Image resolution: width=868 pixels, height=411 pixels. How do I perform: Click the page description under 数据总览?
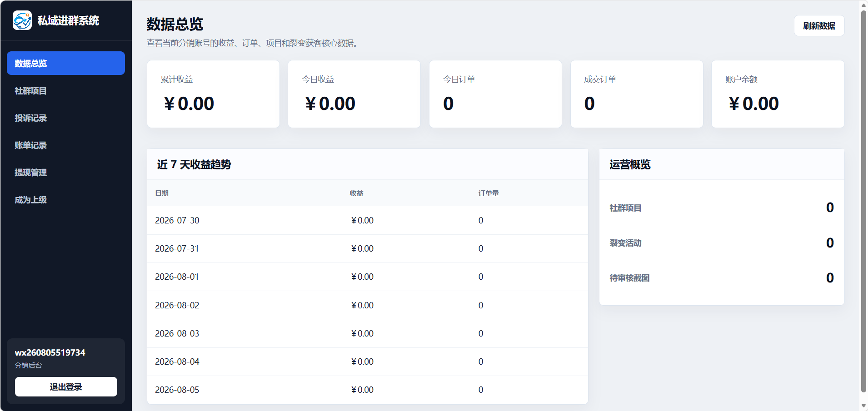pos(254,43)
